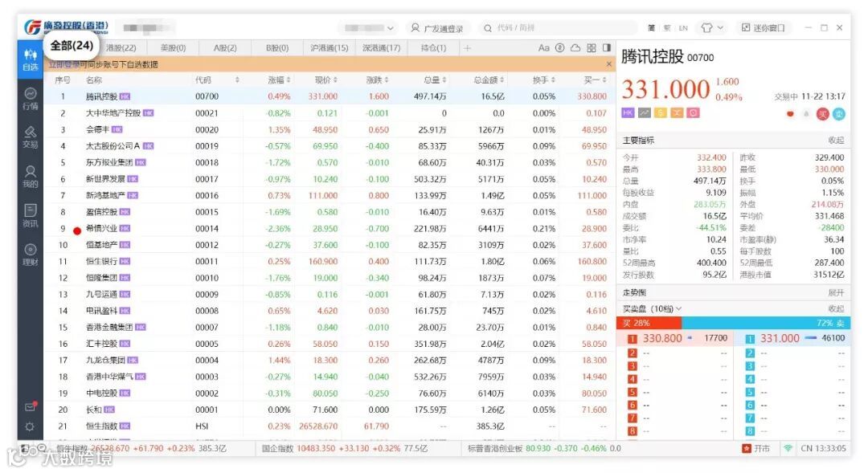Screen dimensions: 868x473
Task: Click the cloud sync icon in the toolbar
Action: pyautogui.click(x=575, y=48)
